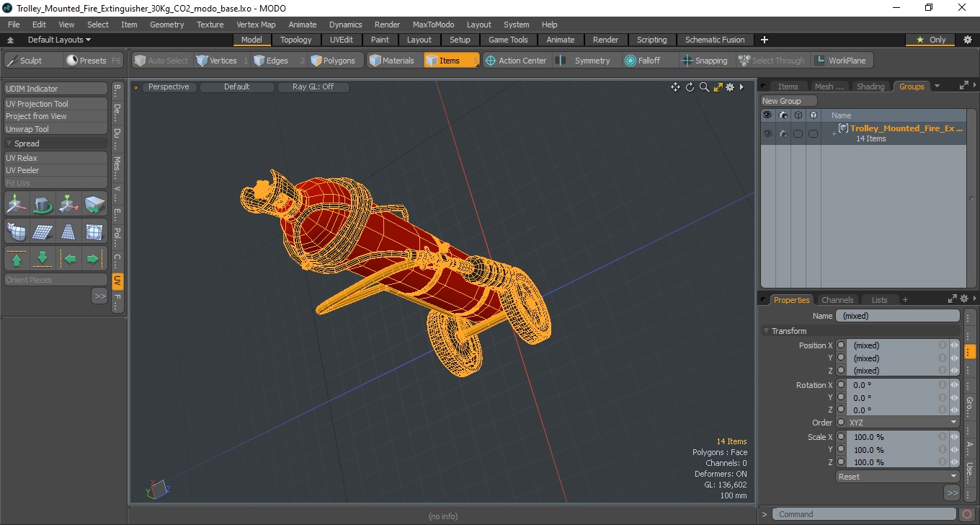Select the Vertices selection mode icon
The width and height of the screenshot is (980, 525).
(202, 61)
